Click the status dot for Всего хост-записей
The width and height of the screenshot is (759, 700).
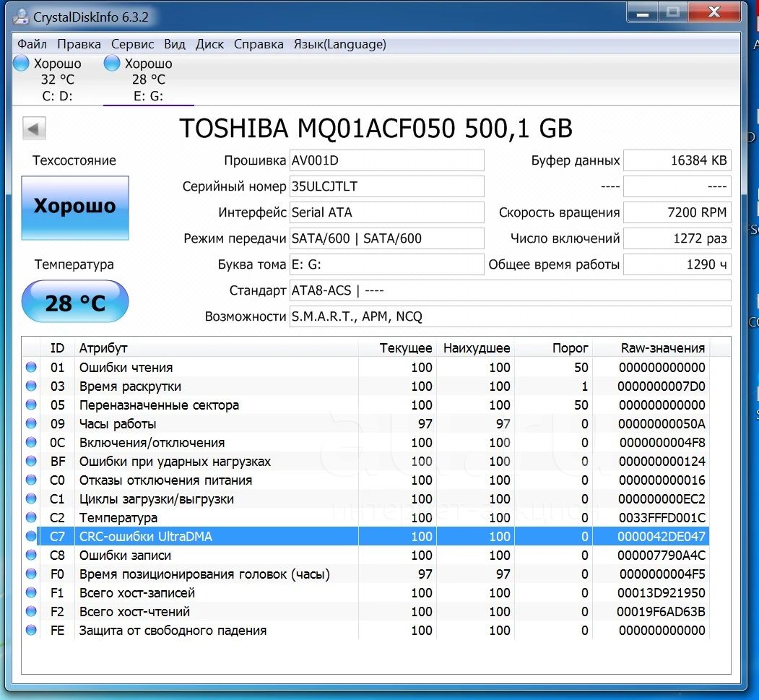[32, 592]
